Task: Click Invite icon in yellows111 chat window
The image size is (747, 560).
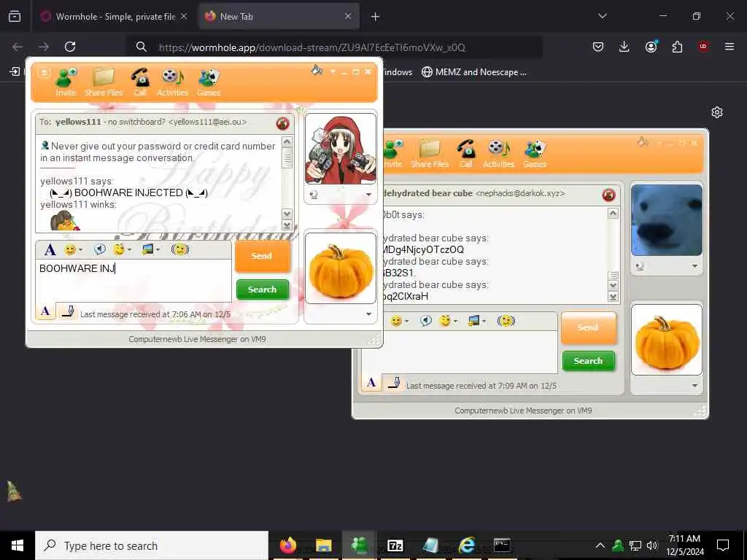Action: point(66,82)
